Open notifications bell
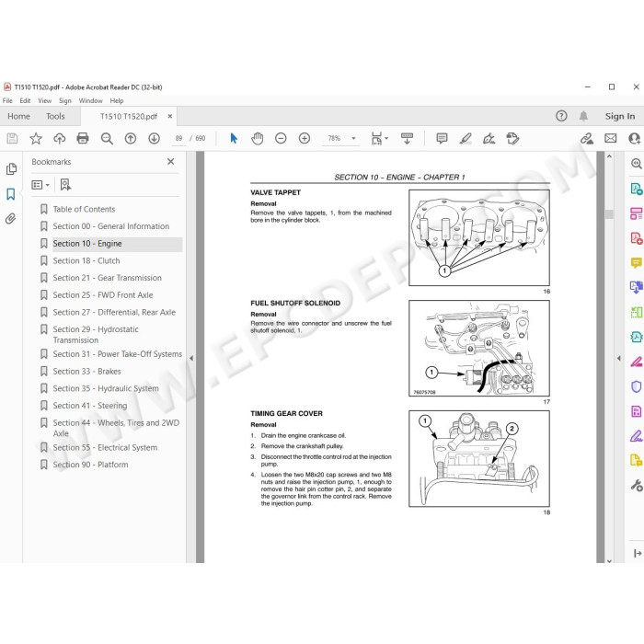 (583, 116)
